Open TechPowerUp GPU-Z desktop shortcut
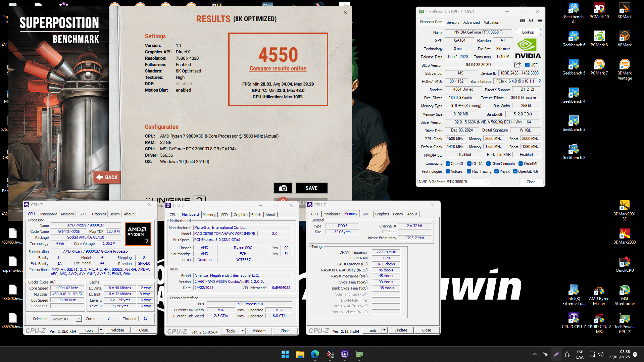The width and height of the screenshot is (644, 362). coord(625,323)
